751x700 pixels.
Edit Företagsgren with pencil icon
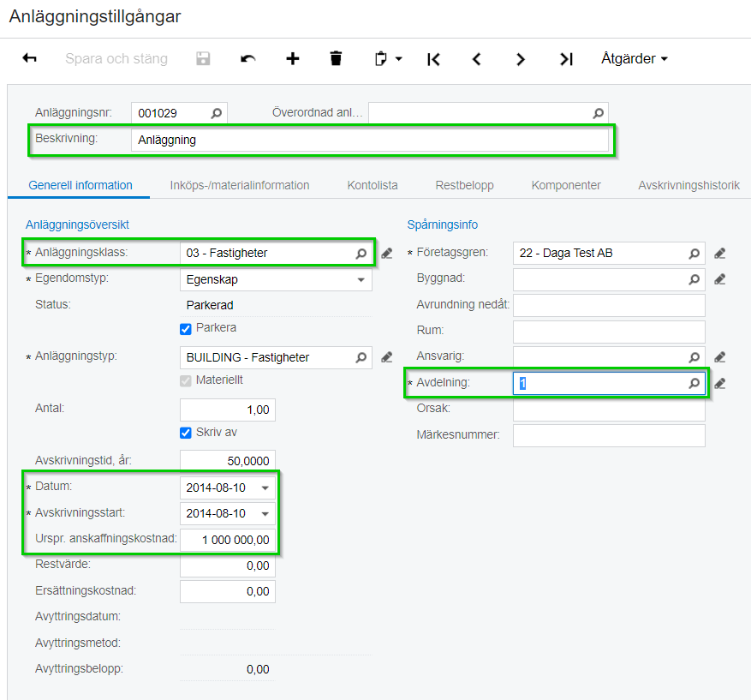[x=720, y=253]
